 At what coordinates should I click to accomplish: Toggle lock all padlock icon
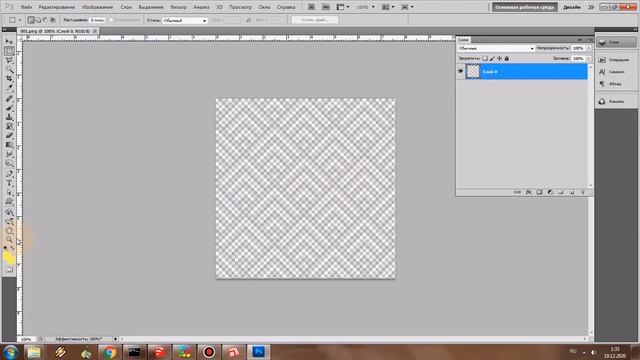507,58
